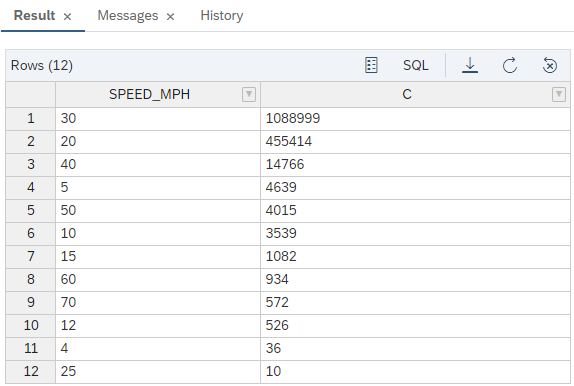Select row number 1 header

pyautogui.click(x=31, y=119)
